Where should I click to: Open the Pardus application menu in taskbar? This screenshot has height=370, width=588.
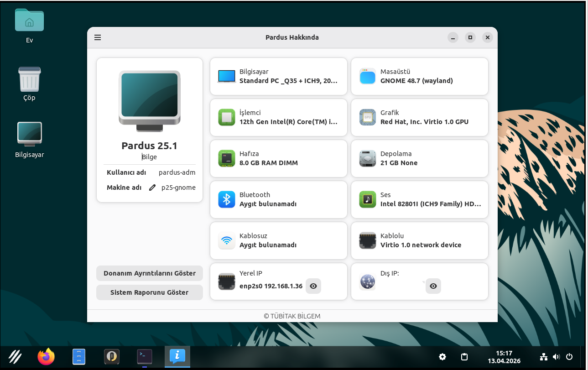(16, 356)
